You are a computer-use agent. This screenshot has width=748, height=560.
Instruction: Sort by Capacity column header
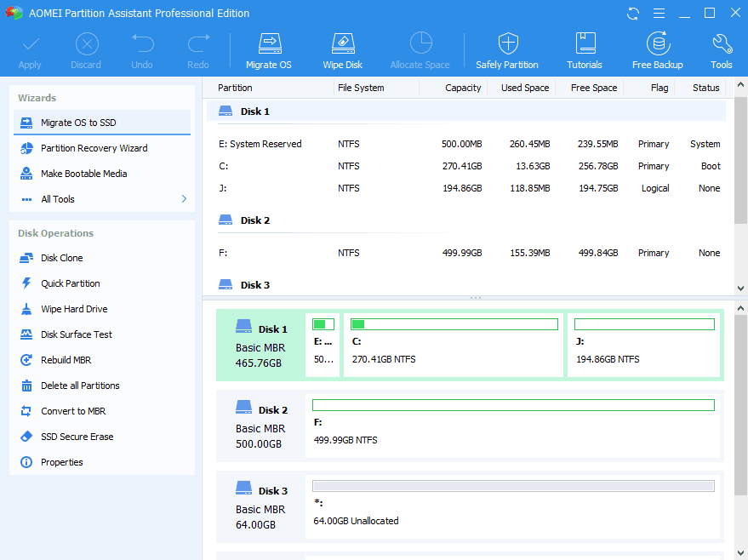tap(463, 88)
